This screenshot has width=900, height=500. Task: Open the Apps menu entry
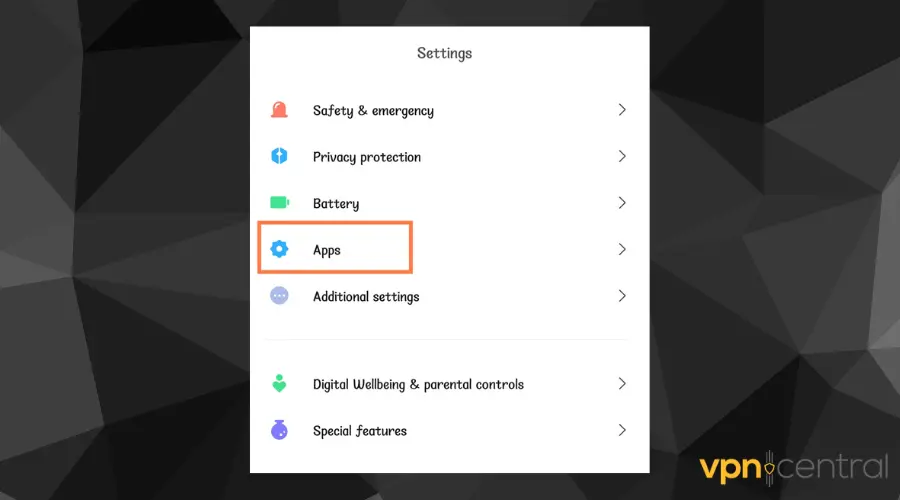[x=449, y=249]
